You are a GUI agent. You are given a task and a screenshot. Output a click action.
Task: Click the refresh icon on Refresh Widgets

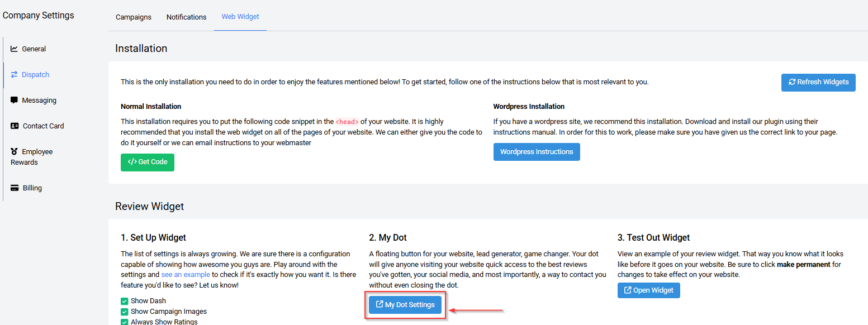pos(792,82)
